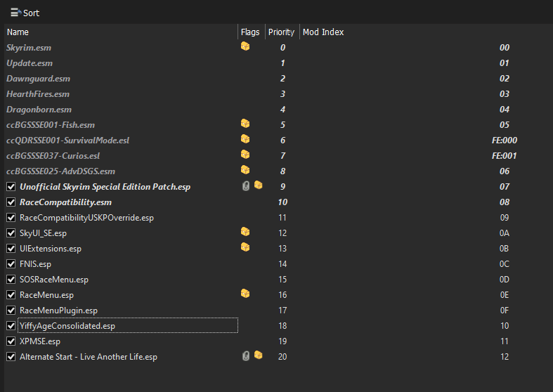Screen dimensions: 553x392
Task: Uncheck the FNIS.esp plugin checkbox
Action: click(11, 264)
